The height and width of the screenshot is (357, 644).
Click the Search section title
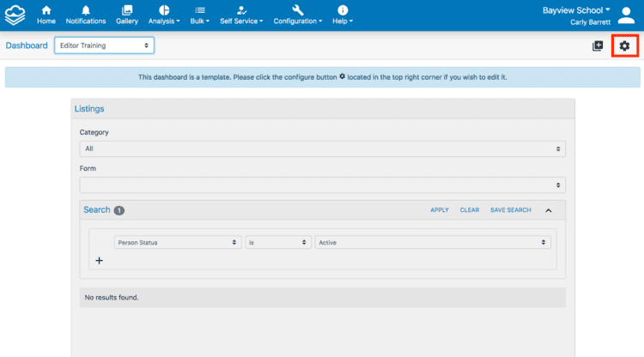[97, 210]
